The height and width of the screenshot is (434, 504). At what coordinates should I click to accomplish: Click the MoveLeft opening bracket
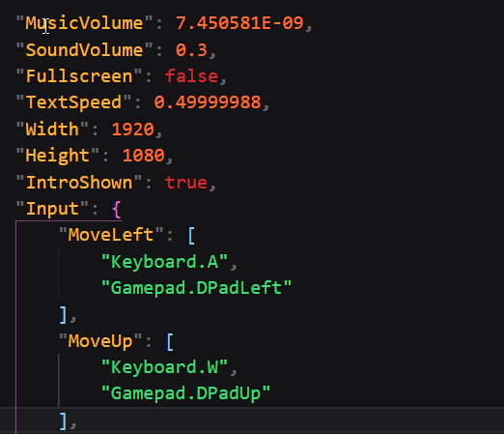(x=191, y=236)
